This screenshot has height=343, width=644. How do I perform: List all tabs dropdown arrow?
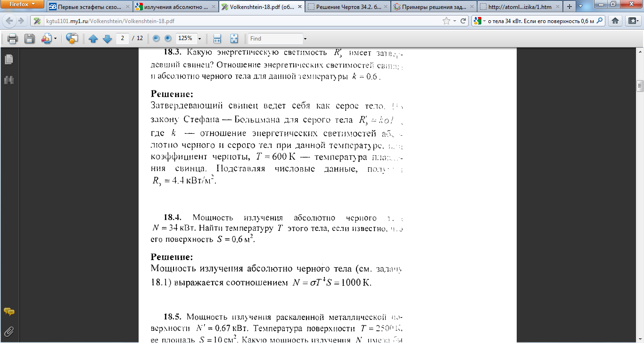[581, 7]
